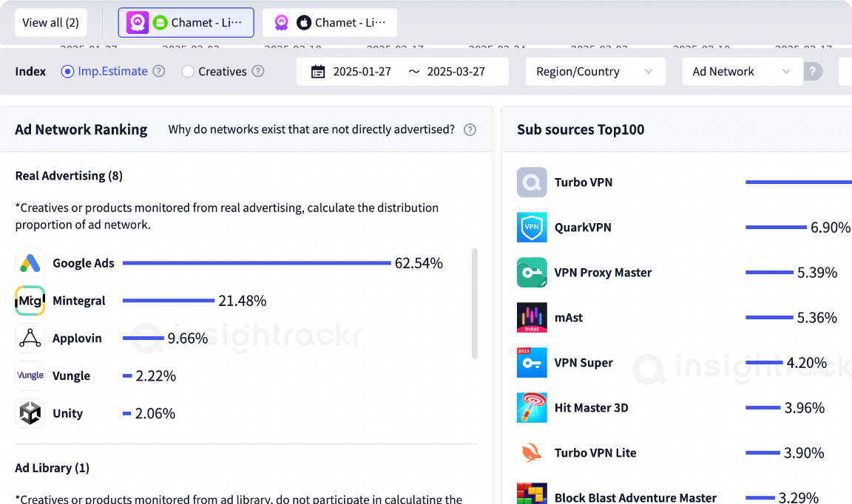Open the Region/Country dropdown
This screenshot has height=504, width=852.
click(x=595, y=72)
